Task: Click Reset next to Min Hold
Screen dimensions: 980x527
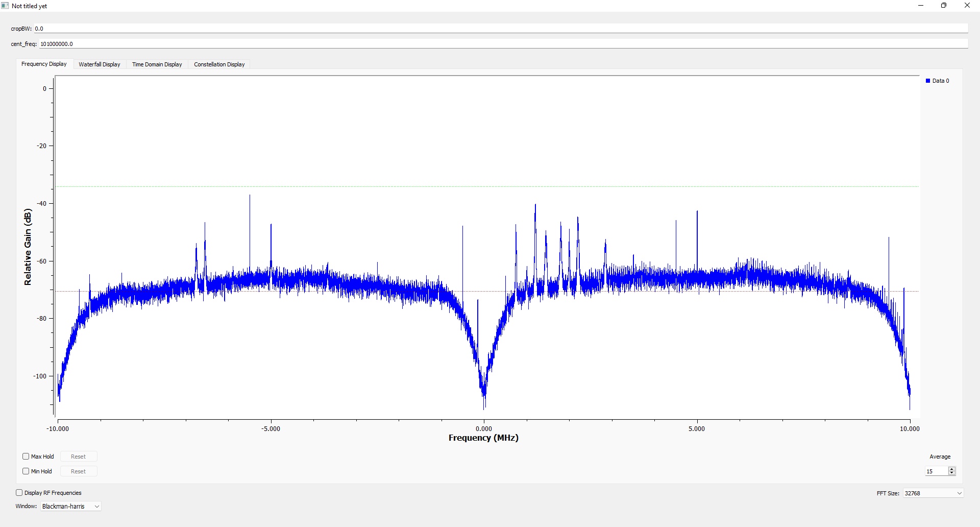Action: (79, 471)
